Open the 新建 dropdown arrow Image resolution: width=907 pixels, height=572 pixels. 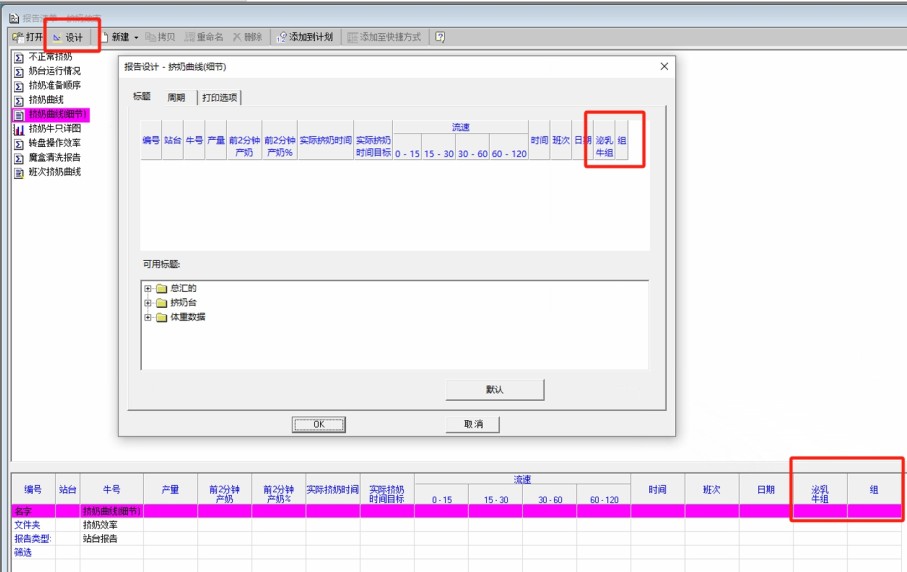pyautogui.click(x=136, y=37)
